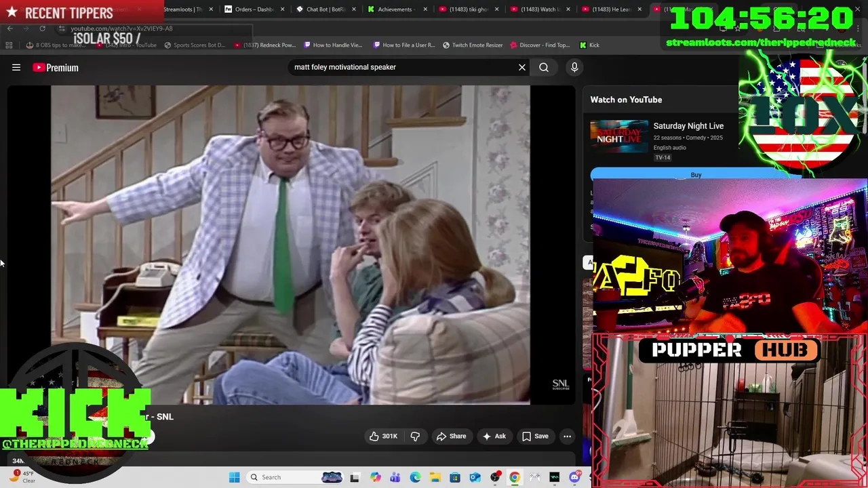Go to YouTube Premium home logo
The image size is (868, 488).
click(56, 67)
